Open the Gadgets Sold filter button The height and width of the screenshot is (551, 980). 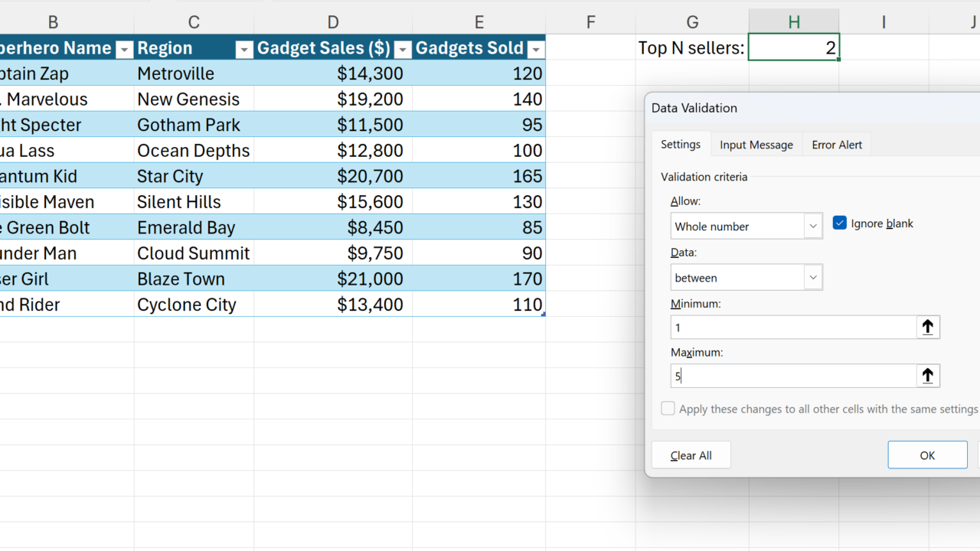click(536, 49)
